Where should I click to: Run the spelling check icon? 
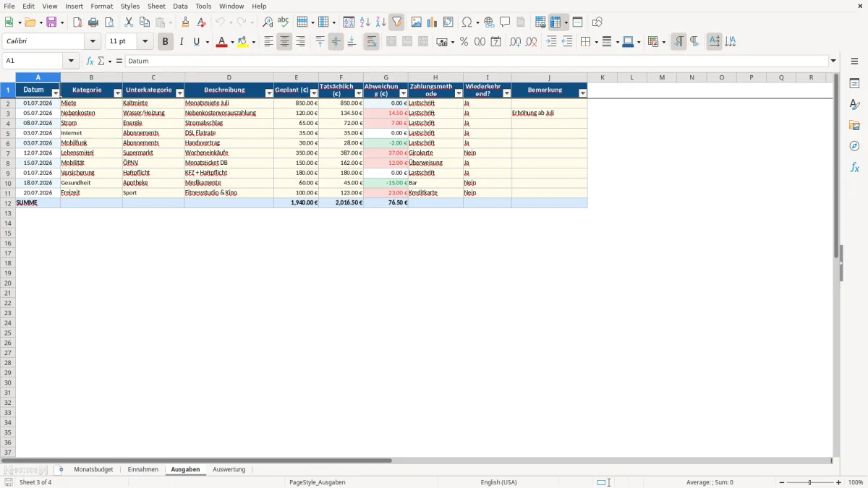point(284,22)
